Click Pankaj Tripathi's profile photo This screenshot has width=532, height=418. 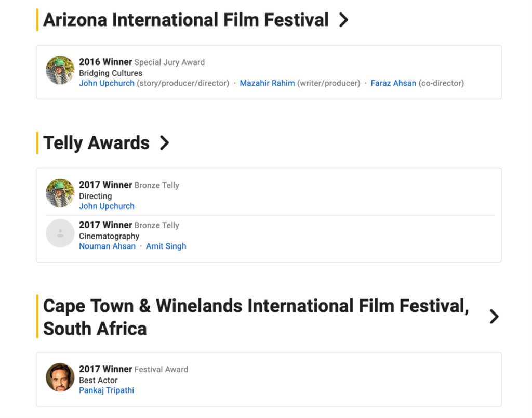(60, 377)
